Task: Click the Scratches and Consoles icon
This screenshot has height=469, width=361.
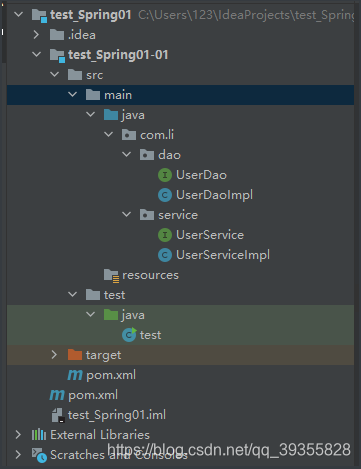Action: 39,455
